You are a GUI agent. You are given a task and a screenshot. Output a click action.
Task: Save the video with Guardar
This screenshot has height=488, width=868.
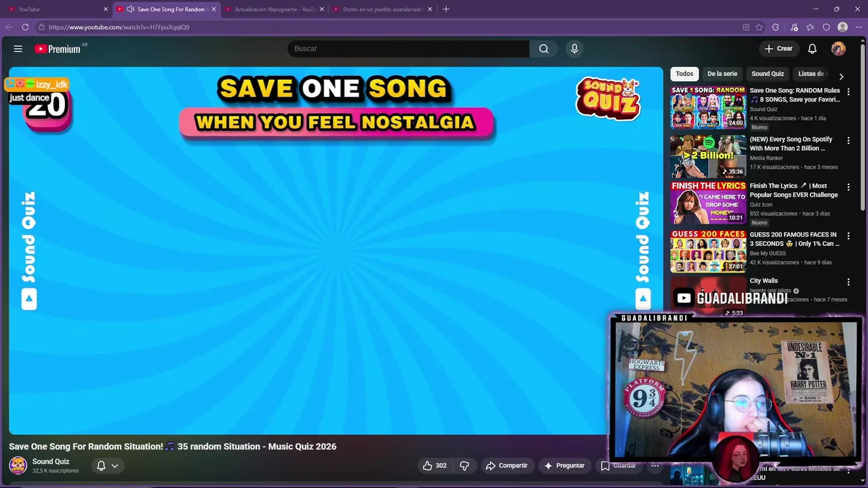pyautogui.click(x=618, y=466)
